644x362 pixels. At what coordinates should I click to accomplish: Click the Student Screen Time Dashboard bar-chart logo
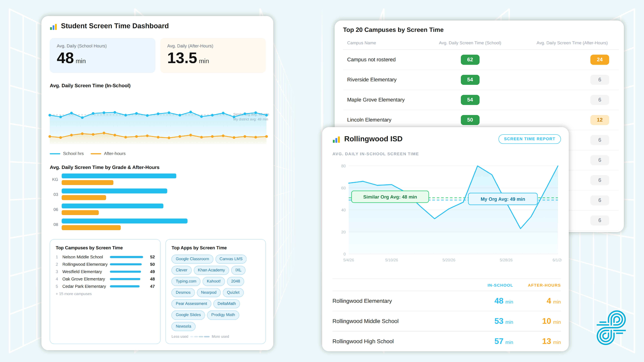[x=53, y=27]
